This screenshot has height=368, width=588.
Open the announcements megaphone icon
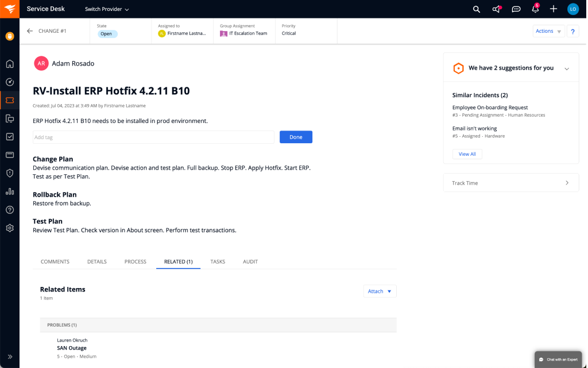pos(497,9)
